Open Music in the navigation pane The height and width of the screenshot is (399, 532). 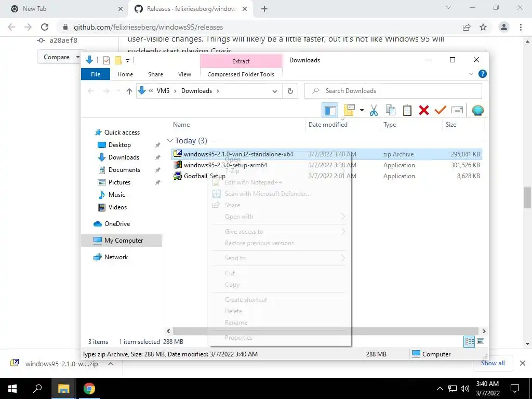point(117,195)
